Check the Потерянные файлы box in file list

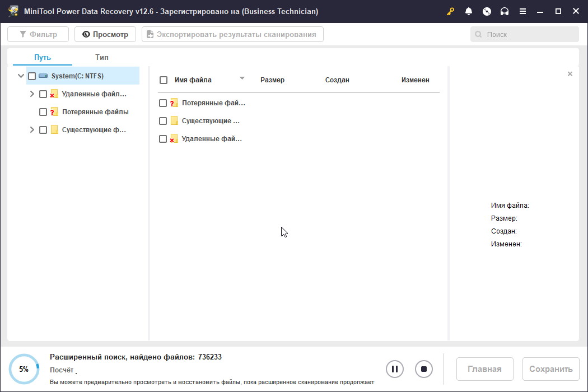pyautogui.click(x=163, y=103)
